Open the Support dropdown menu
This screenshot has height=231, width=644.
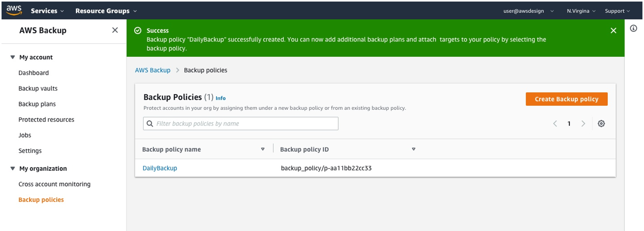617,11
